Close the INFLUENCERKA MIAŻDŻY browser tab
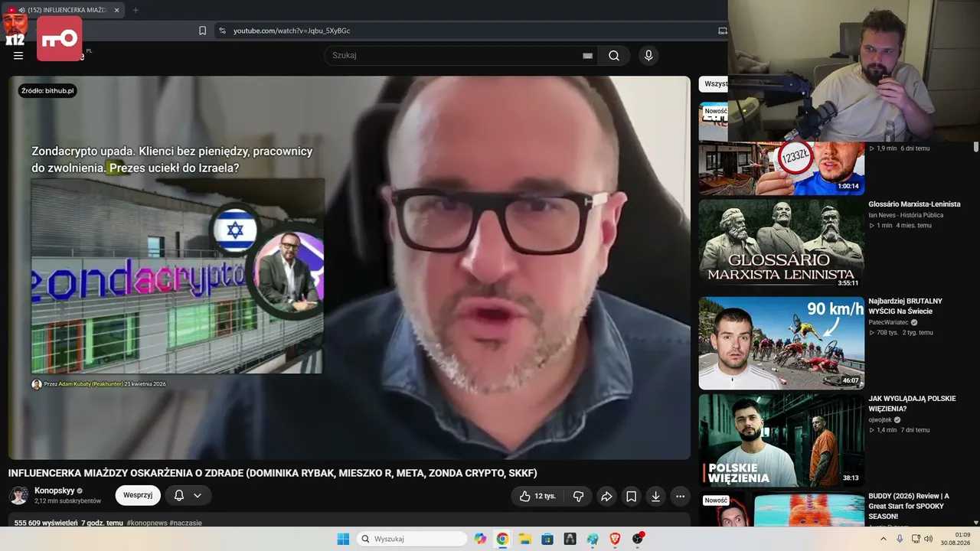The width and height of the screenshot is (980, 551). (116, 10)
